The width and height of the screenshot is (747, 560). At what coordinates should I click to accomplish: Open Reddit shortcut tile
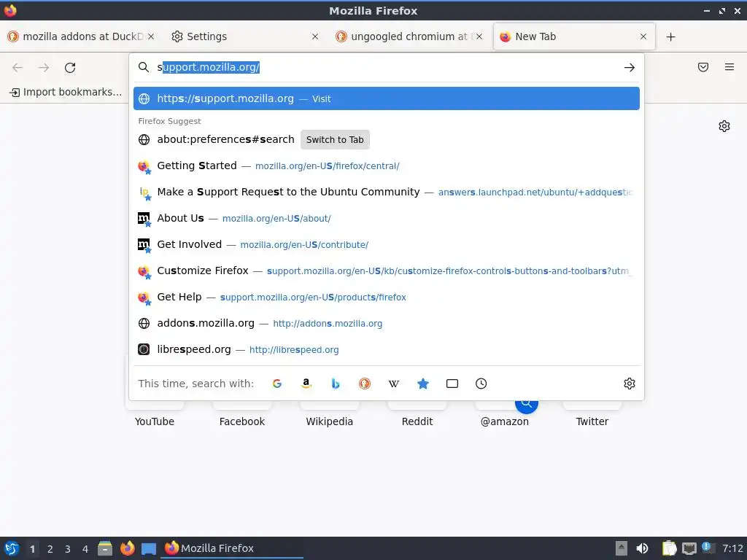click(x=417, y=414)
